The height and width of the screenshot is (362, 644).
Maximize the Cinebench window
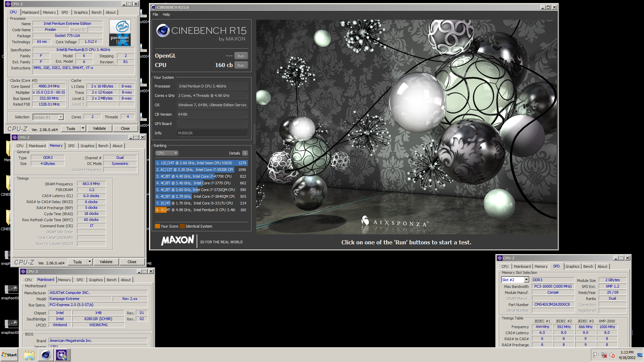pos(548,7)
